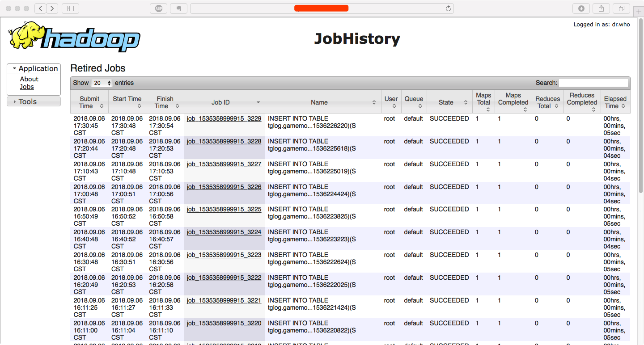The image size is (644, 345).
Task: Toggle the Safari sidebar button
Action: 70,8
